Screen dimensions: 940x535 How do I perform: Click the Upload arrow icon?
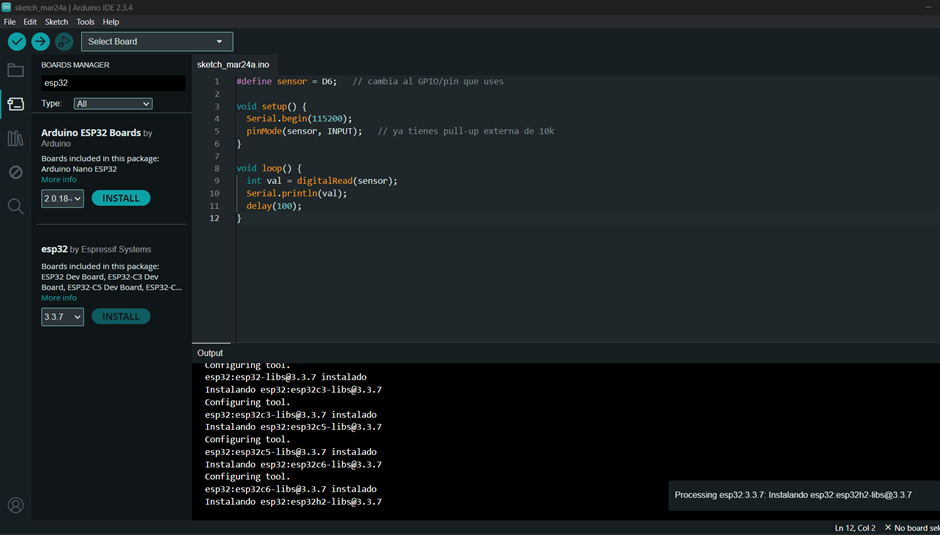click(x=40, y=41)
